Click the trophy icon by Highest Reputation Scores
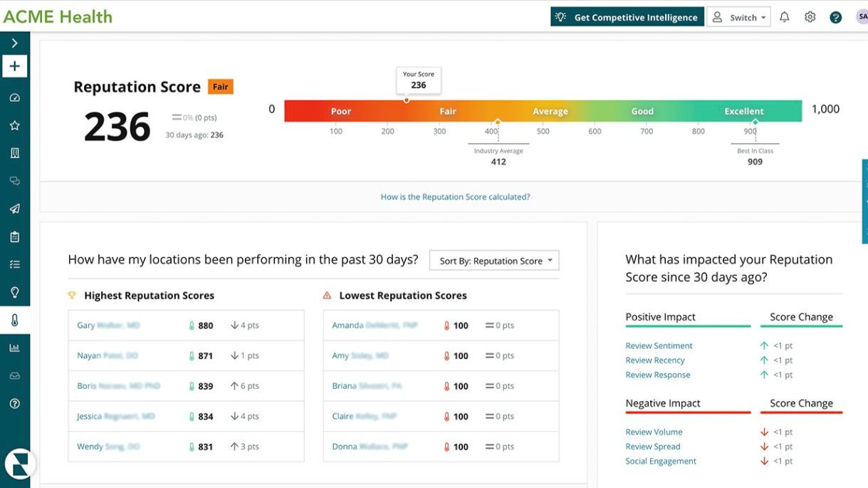 click(72, 295)
